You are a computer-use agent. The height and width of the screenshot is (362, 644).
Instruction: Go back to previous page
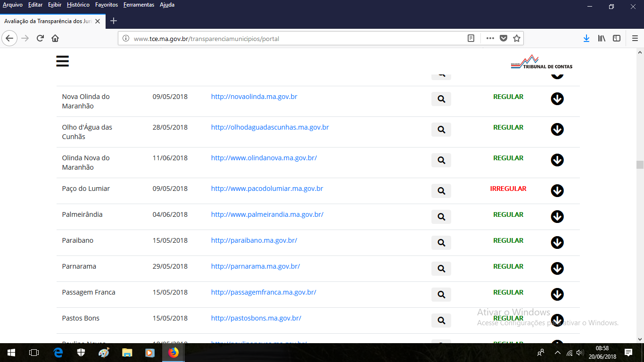tap(9, 38)
